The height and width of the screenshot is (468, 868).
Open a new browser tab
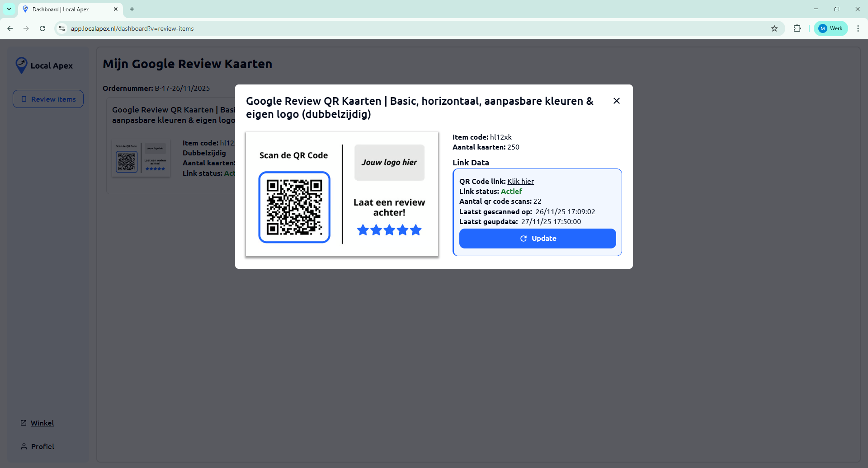click(x=132, y=9)
